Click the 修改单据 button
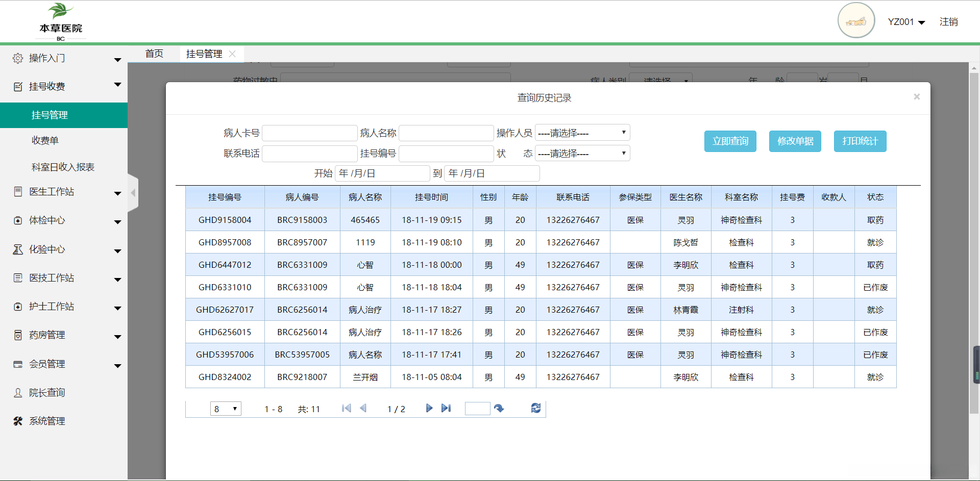980x481 pixels. [795, 141]
